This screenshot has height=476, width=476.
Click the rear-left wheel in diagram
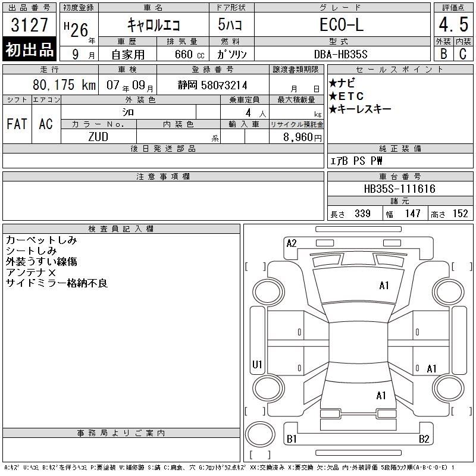(x=268, y=389)
